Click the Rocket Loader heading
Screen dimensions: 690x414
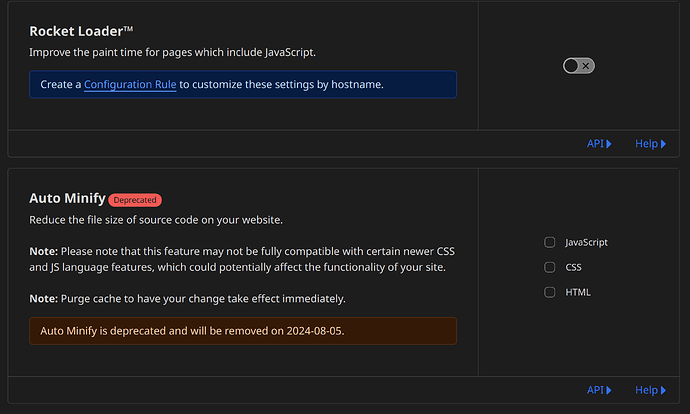[x=81, y=31]
